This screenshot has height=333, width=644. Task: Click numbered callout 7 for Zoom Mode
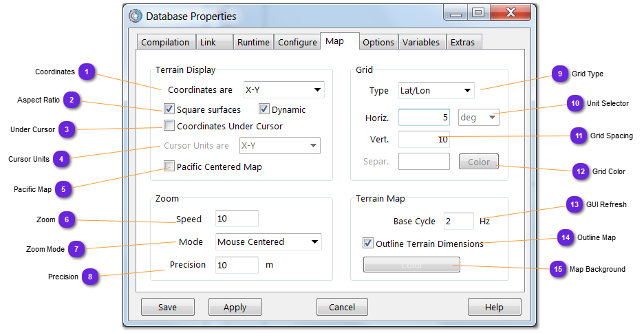point(76,249)
